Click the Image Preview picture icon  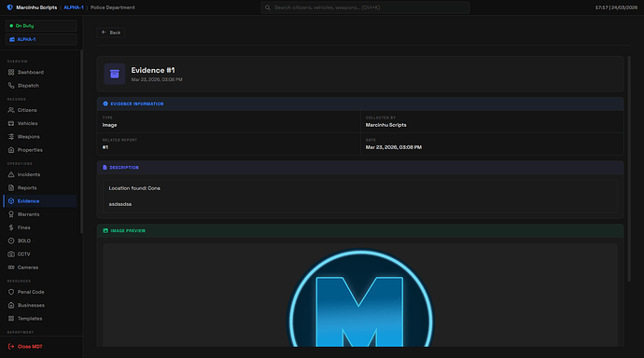(105, 230)
